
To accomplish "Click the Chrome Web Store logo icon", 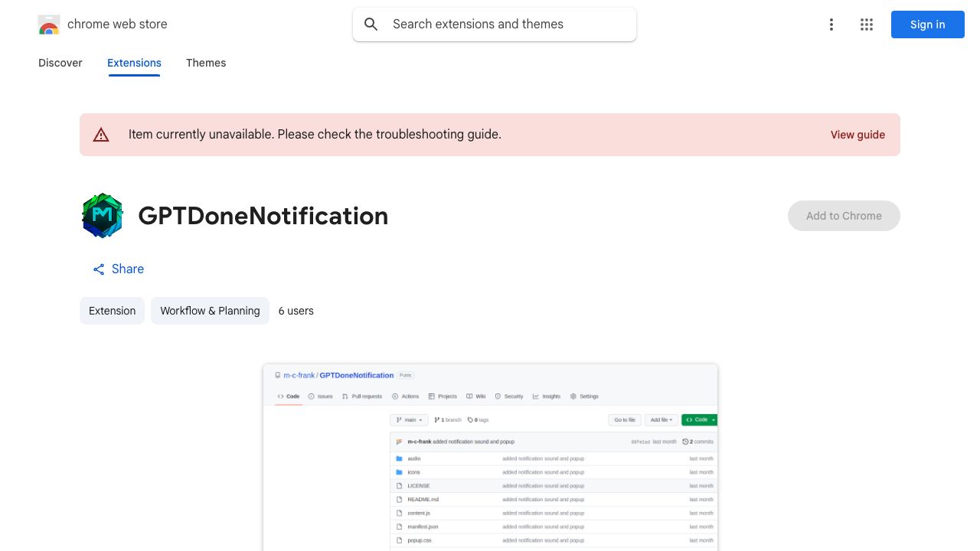I will pos(49,24).
